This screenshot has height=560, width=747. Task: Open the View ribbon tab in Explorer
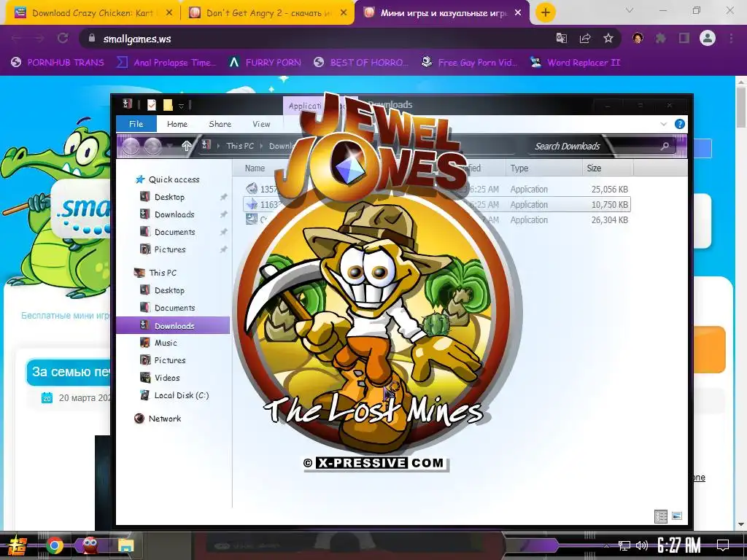coord(262,124)
